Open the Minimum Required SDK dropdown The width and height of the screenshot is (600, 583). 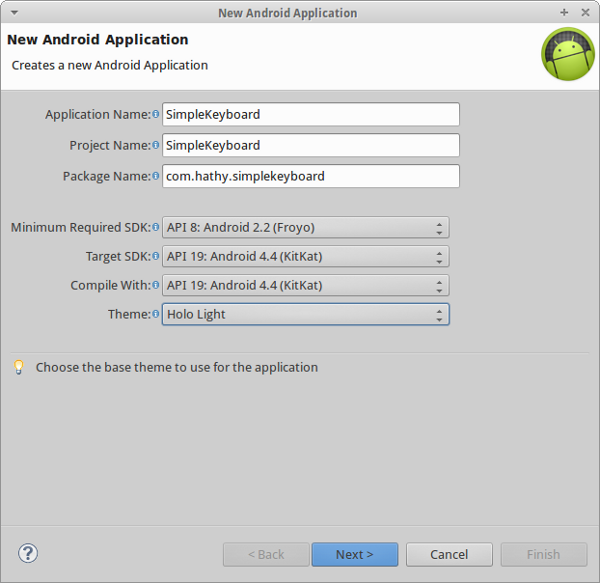(x=305, y=228)
